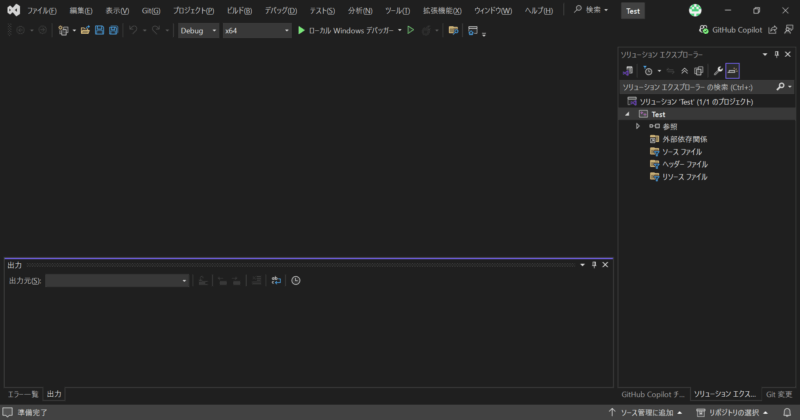The width and height of the screenshot is (800, 420).
Task: Click Collapse All in Solution Explorer
Action: 684,71
